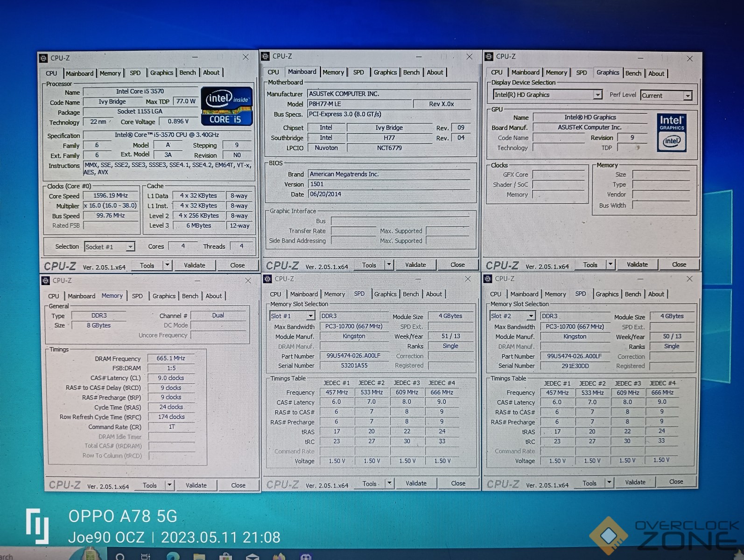Click the Row Refresh Cycle Time 174 clocks value

click(171, 417)
